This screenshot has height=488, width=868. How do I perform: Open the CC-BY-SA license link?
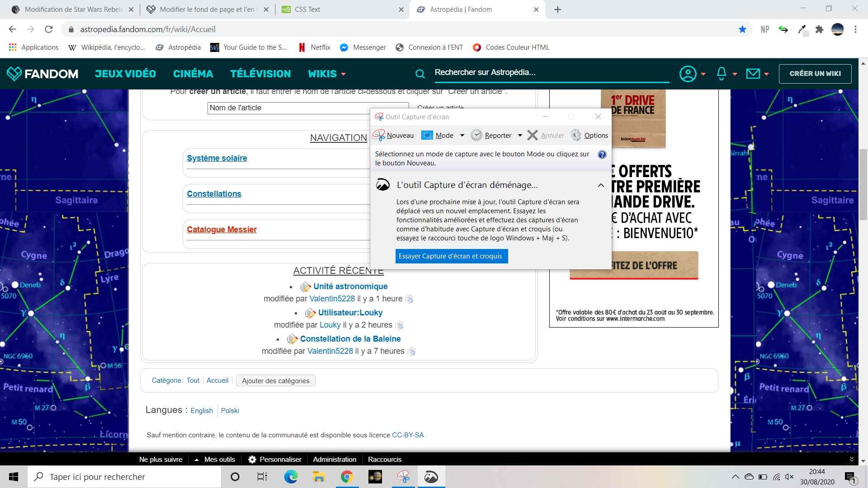408,435
